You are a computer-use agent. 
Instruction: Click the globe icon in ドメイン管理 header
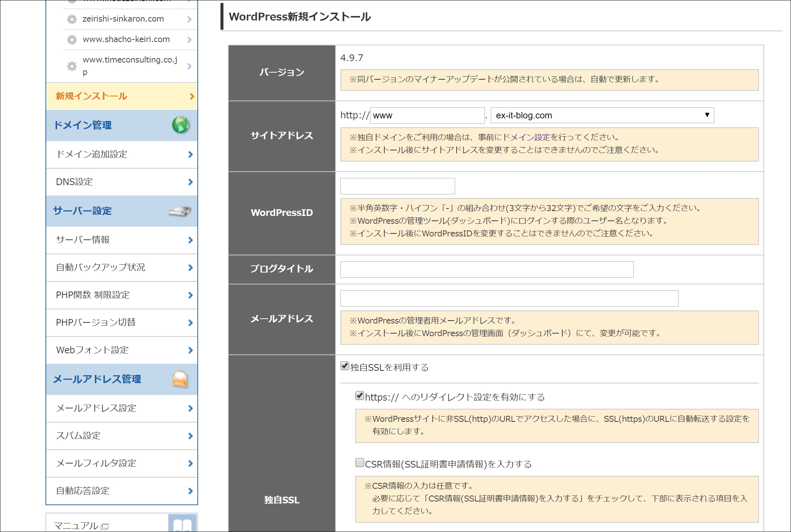point(181,125)
